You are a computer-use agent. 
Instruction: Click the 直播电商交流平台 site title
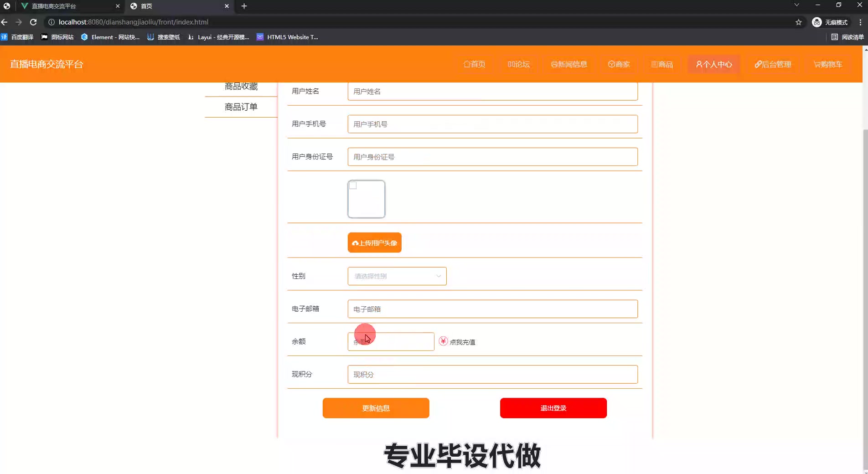46,64
